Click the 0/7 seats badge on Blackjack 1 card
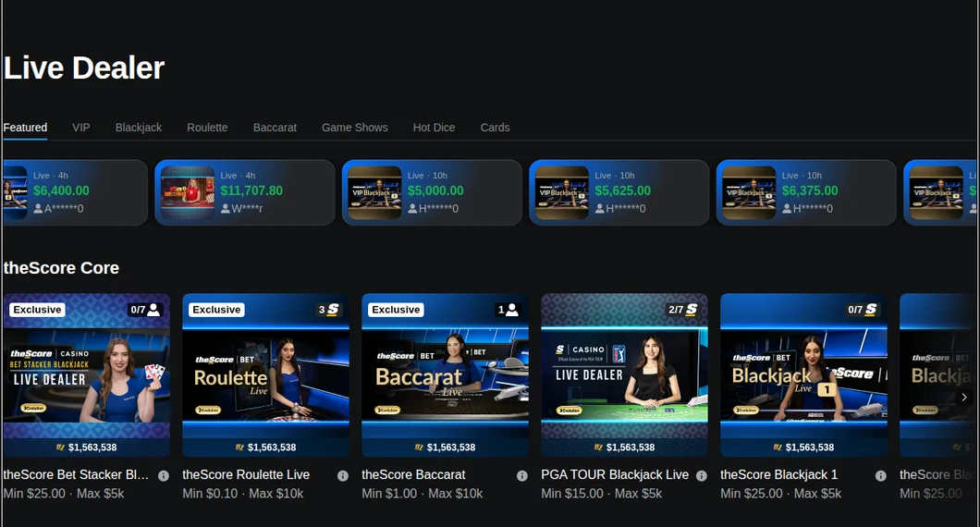980x527 pixels. point(863,310)
